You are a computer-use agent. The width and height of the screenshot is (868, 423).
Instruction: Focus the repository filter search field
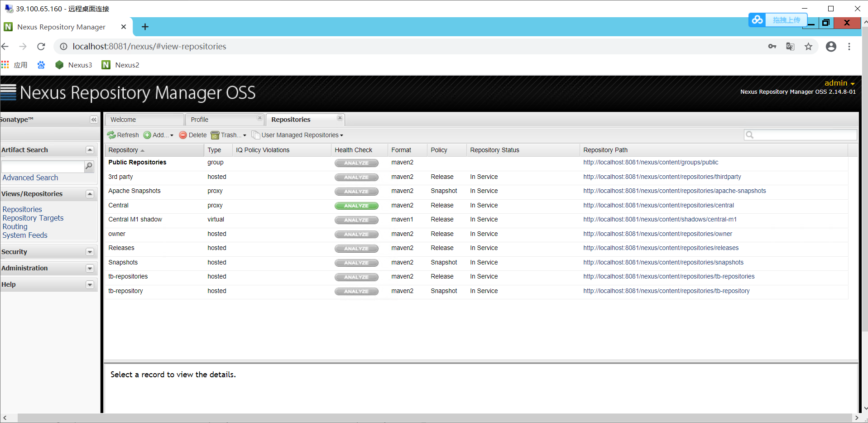[x=800, y=135]
